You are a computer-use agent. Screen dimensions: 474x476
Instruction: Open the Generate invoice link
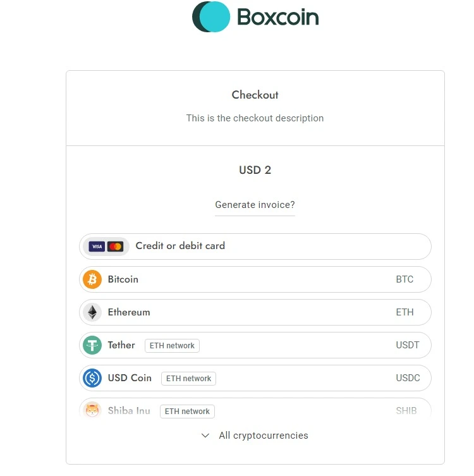(255, 205)
